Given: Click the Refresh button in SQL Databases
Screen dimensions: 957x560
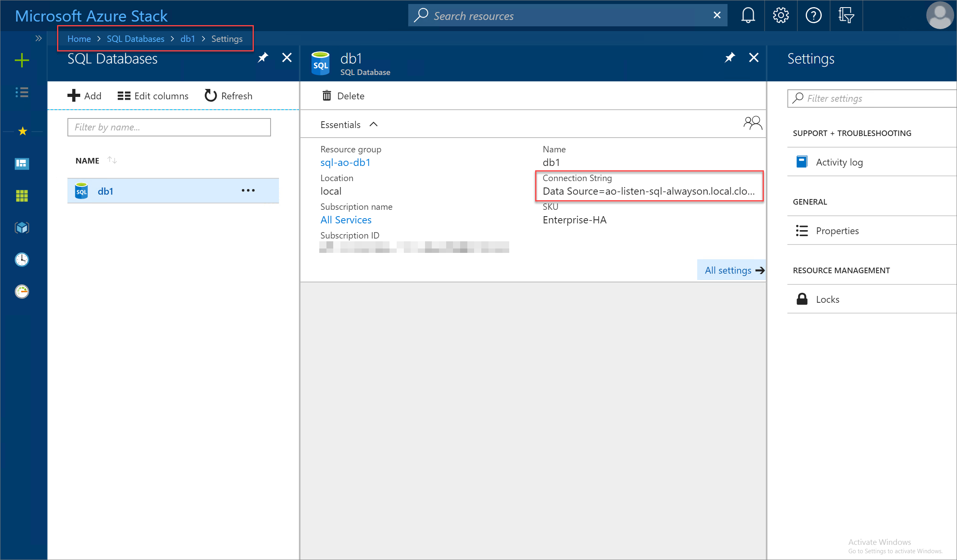Looking at the screenshot, I should 227,95.
